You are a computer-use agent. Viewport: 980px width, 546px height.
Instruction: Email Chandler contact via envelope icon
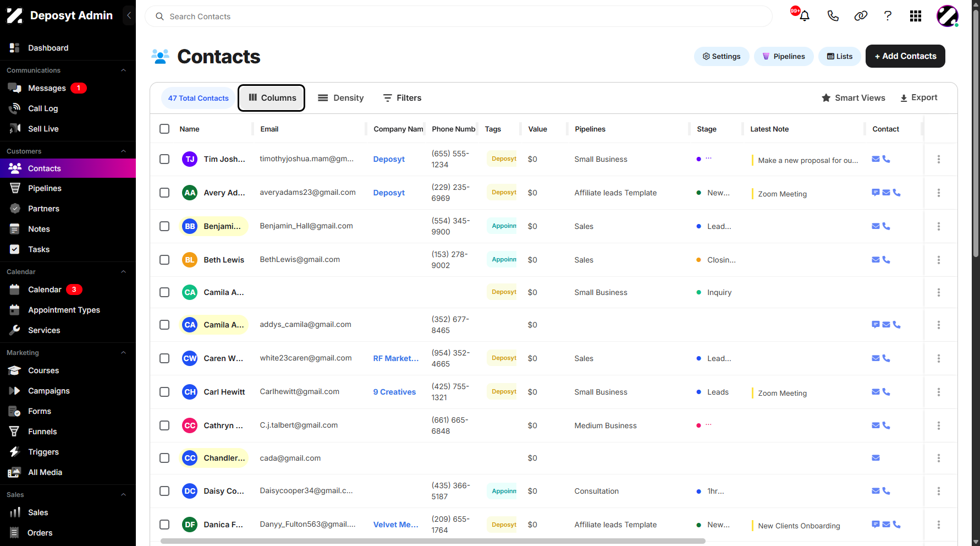click(876, 458)
